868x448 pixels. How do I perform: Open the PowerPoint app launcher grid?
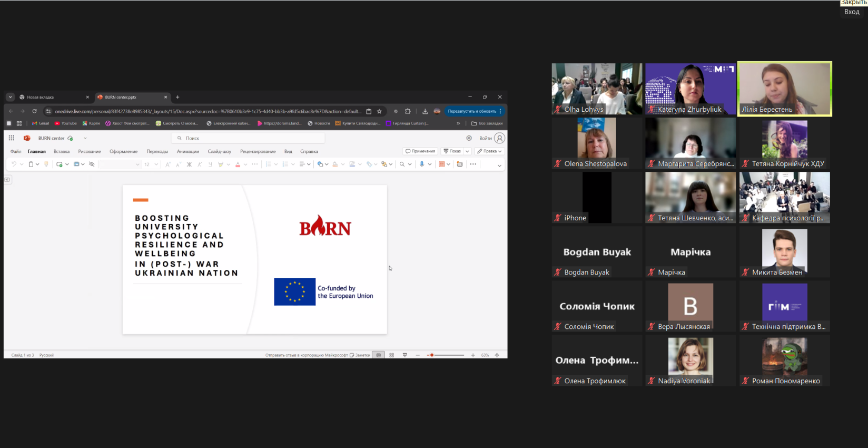coord(11,138)
